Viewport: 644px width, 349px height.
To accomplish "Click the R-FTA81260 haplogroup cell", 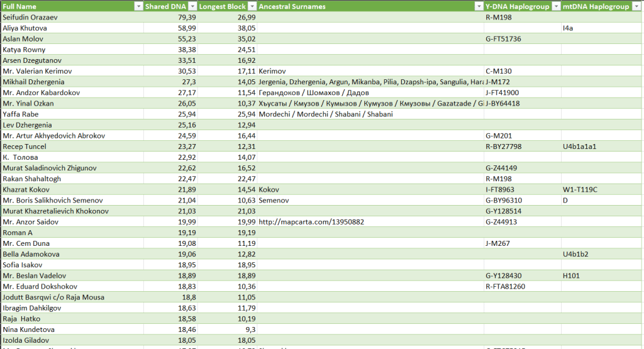I will [506, 286].
